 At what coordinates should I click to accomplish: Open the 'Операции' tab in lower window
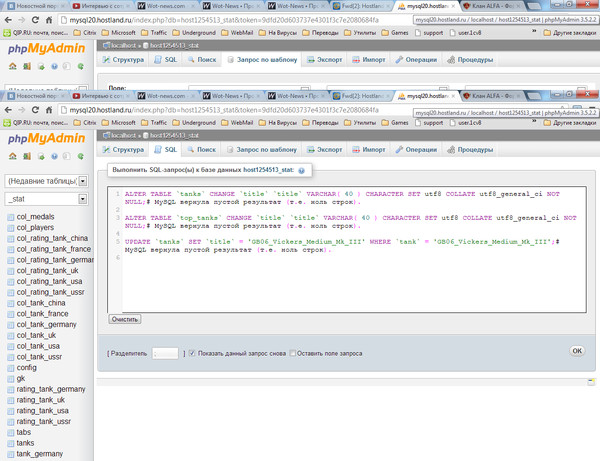click(x=416, y=150)
